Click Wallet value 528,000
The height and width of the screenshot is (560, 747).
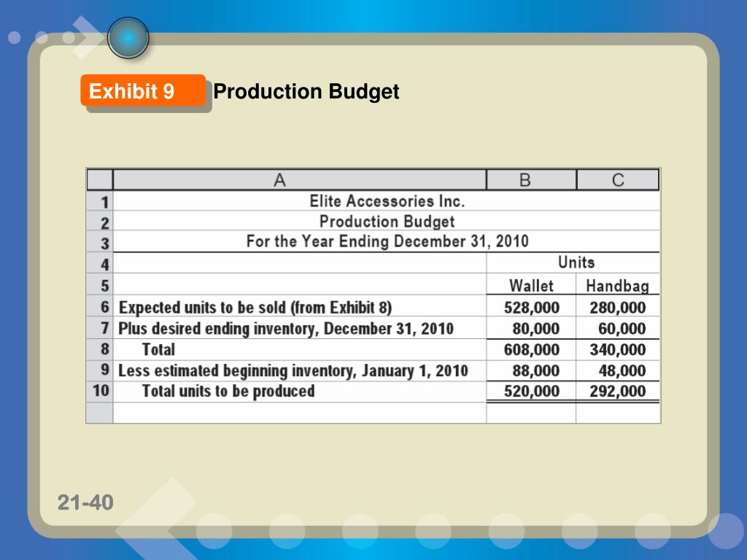tap(532, 308)
